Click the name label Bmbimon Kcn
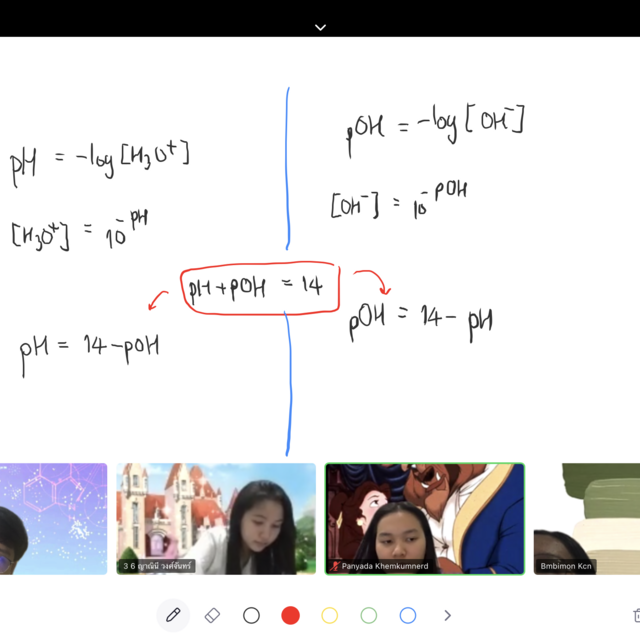Image resolution: width=640 pixels, height=640 pixels. coord(566,566)
